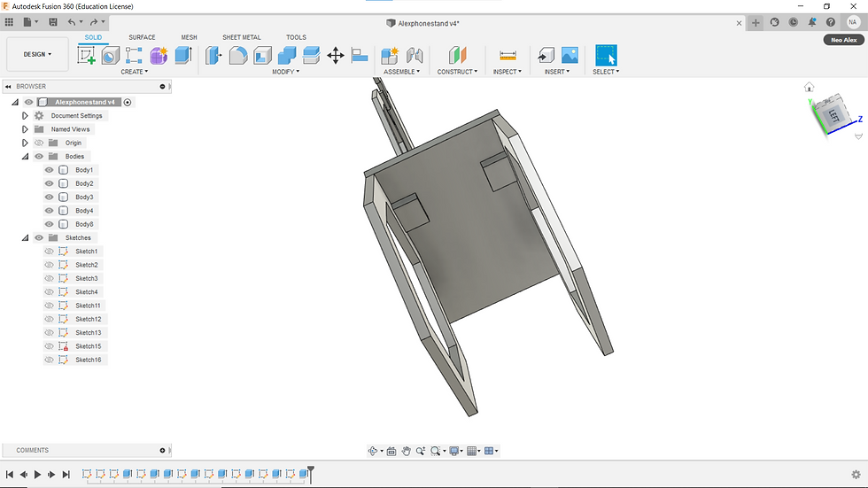Open the notifications bell icon
This screenshot has height=488, width=868.
click(x=812, y=22)
